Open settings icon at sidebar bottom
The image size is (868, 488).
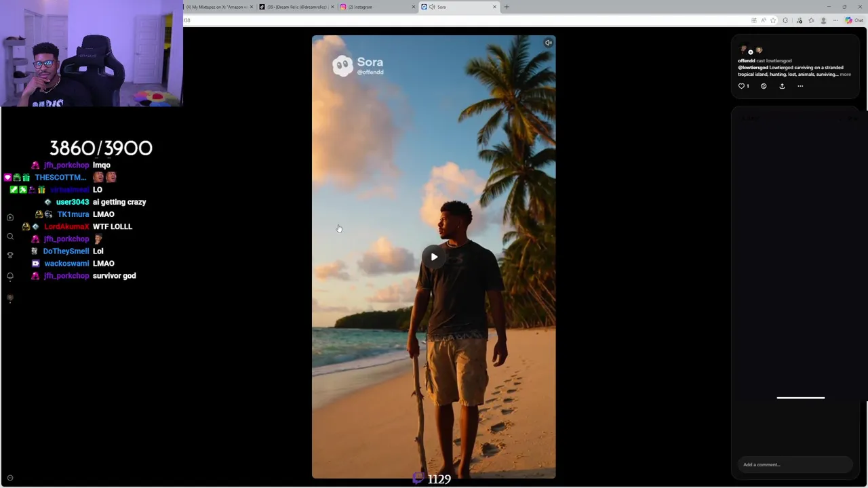tap(10, 478)
